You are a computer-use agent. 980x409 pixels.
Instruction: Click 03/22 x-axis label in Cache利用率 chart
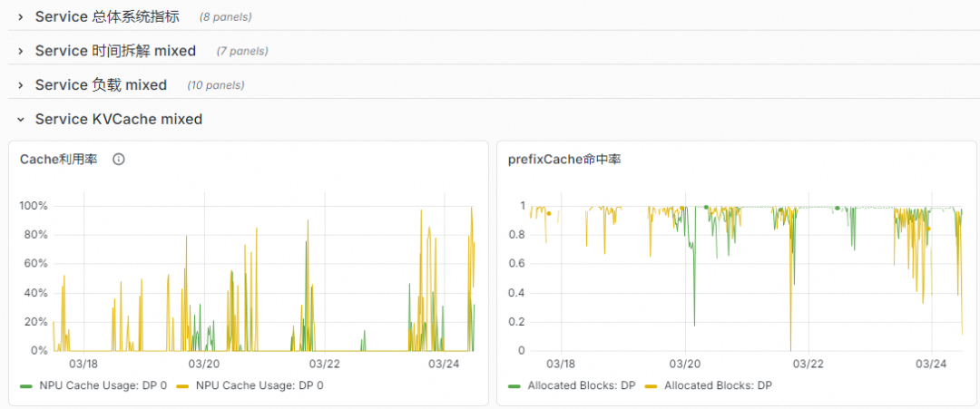tap(324, 364)
